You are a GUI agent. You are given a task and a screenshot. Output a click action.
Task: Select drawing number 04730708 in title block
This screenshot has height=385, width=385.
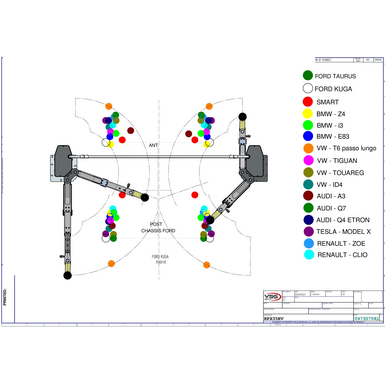pyautogui.click(x=366, y=319)
